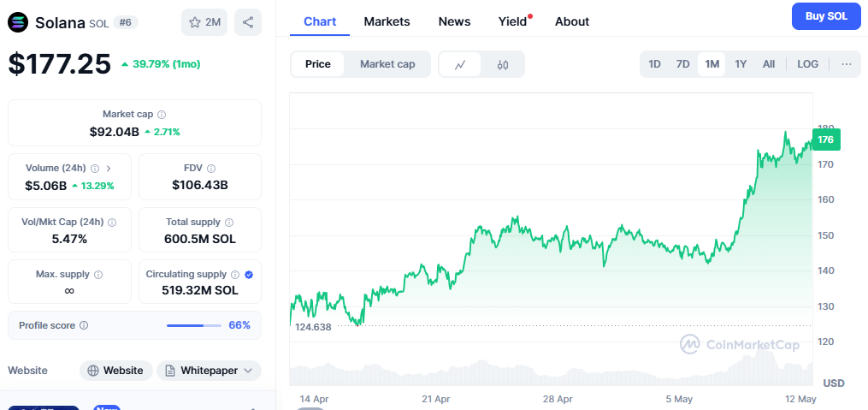Open the Chart tab
This screenshot has width=868, height=410.
tap(320, 21)
